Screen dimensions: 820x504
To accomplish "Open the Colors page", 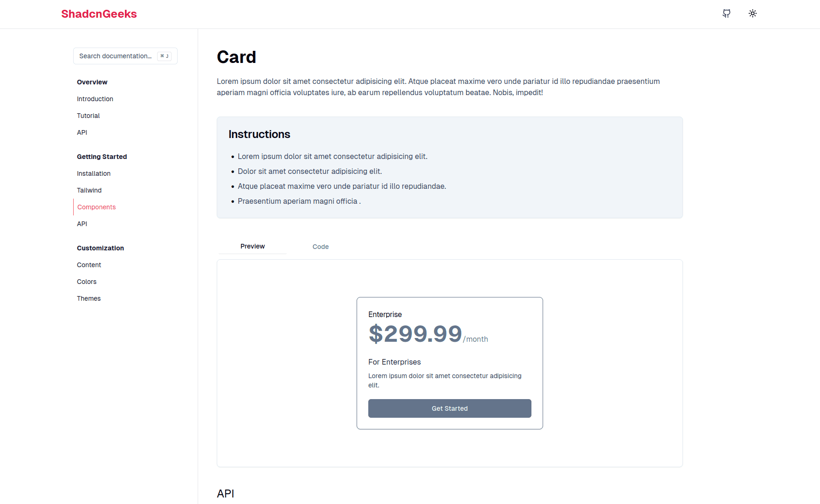I will point(87,282).
